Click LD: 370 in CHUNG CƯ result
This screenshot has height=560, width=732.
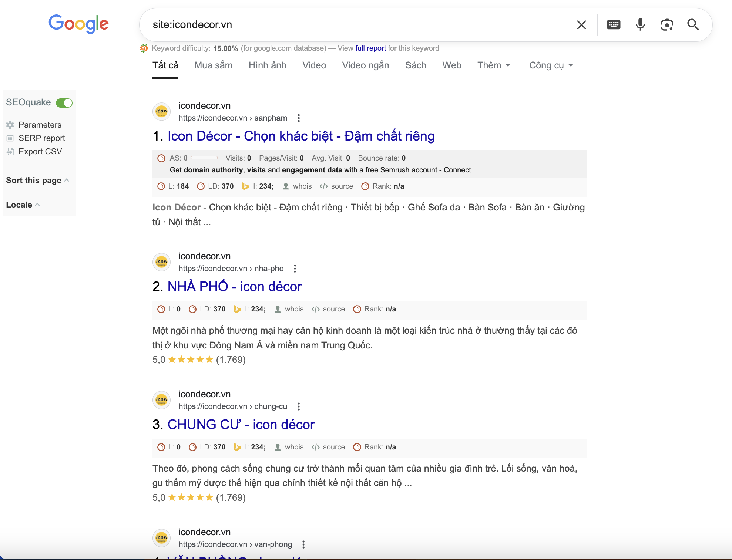(x=207, y=447)
